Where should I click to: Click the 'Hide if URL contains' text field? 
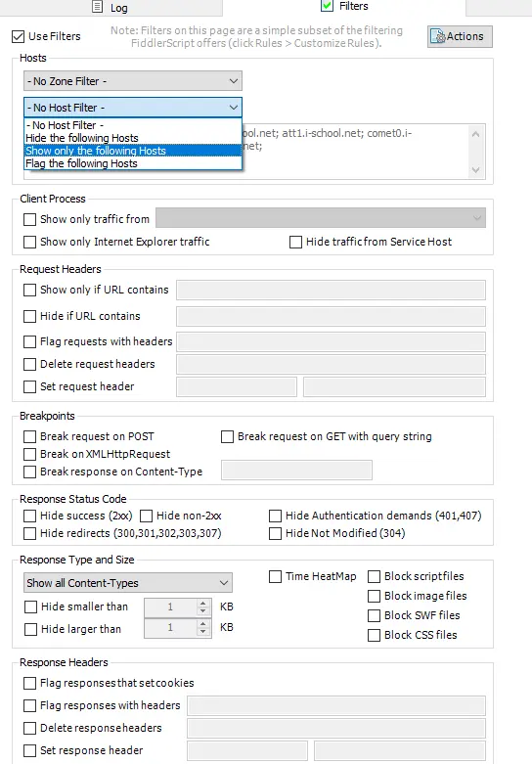click(331, 316)
